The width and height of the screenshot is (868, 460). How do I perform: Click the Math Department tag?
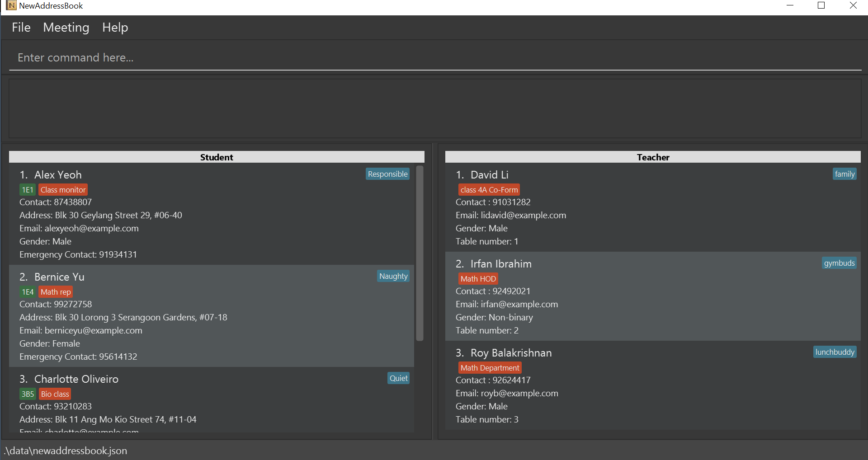[490, 368]
